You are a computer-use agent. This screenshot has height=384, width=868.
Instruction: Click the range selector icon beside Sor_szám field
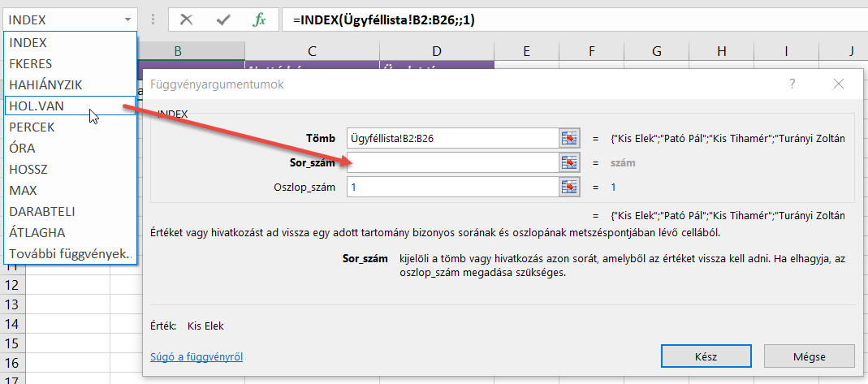pos(570,162)
